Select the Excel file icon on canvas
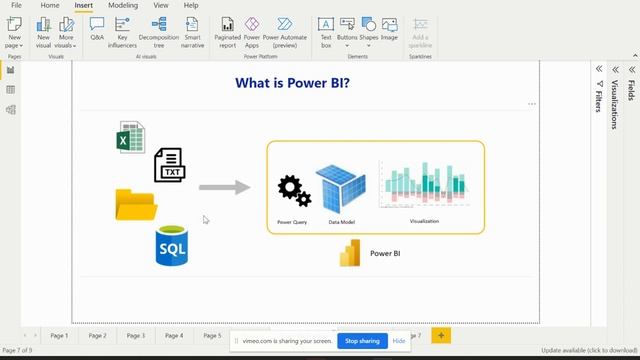The width and height of the screenshot is (640, 360). coord(131,137)
